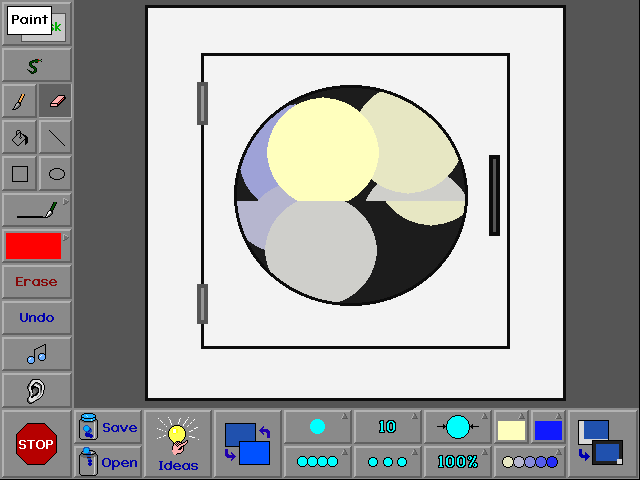Click the circle with inward arrows icon

[x=457, y=427]
